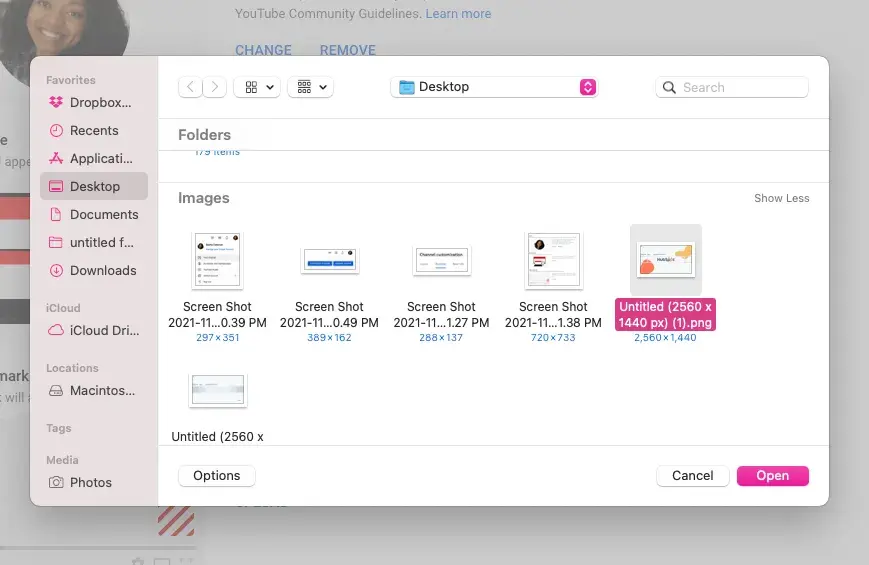Click the 288×137 dimensions label
The image size is (869, 565).
441,338
